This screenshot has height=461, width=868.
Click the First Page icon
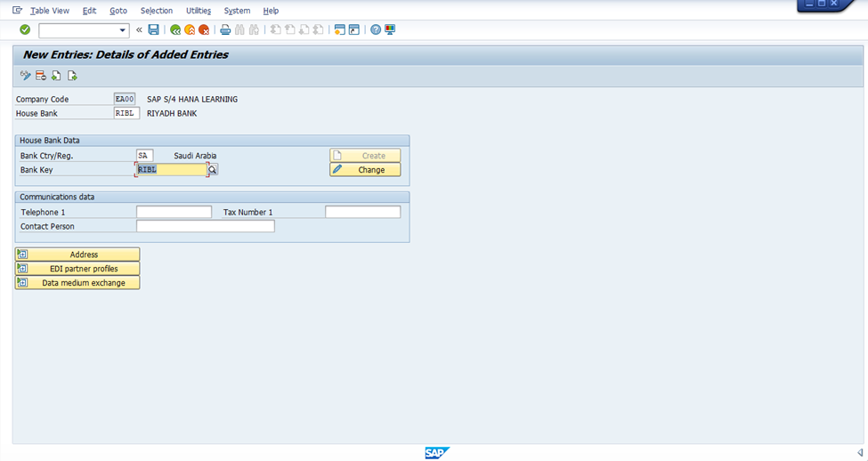click(276, 30)
